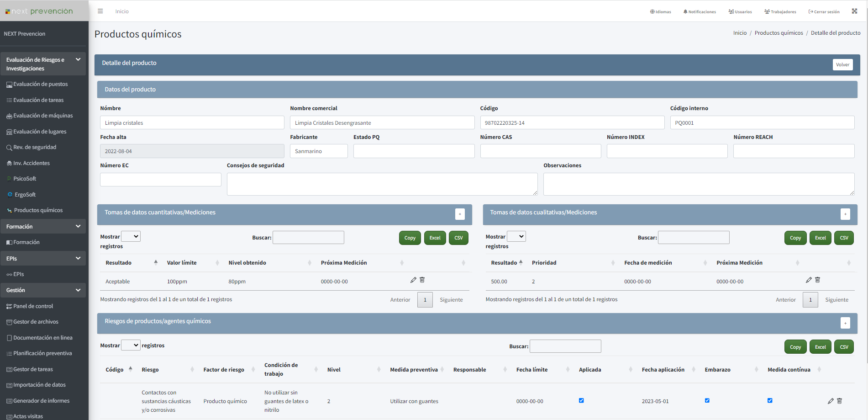This screenshot has width=868, height=420.
Task: Click Productos químicos breadcrumb link
Action: (x=779, y=33)
